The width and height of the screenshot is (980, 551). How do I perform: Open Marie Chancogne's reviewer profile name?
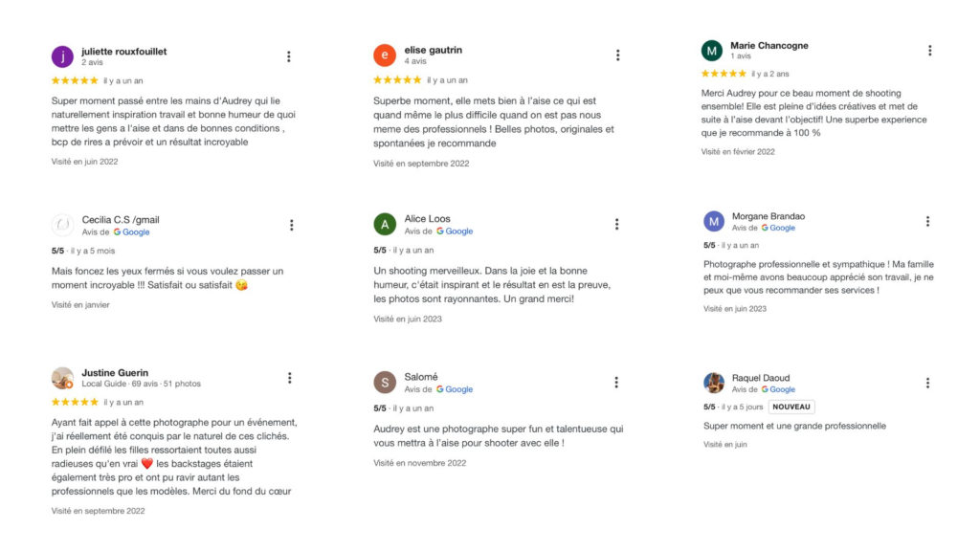click(768, 45)
